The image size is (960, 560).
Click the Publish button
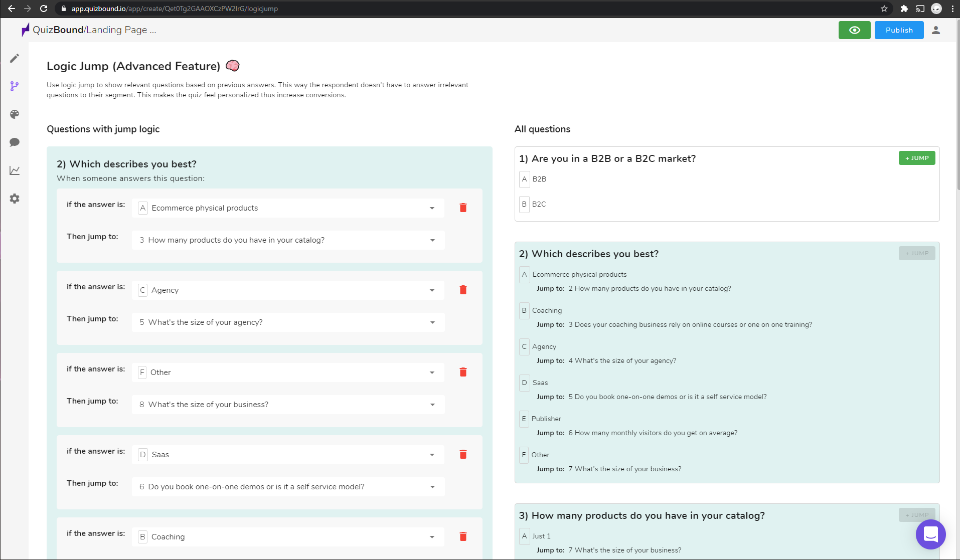899,30
